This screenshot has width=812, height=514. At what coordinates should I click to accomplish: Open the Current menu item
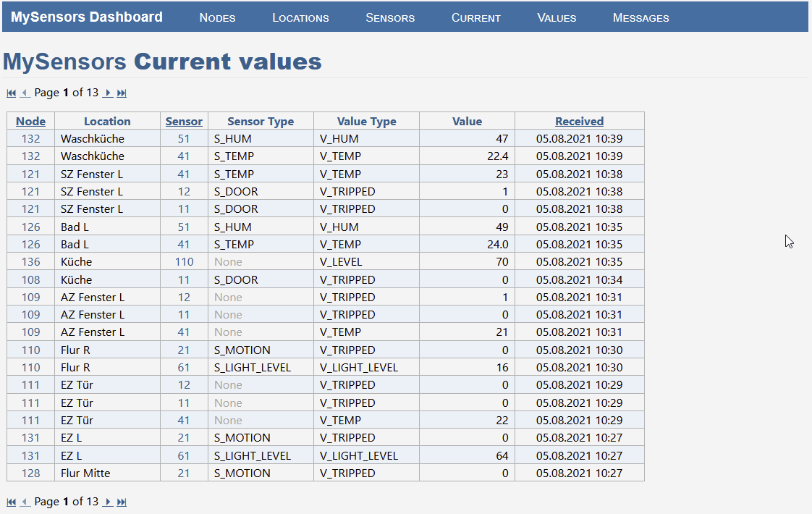click(476, 17)
